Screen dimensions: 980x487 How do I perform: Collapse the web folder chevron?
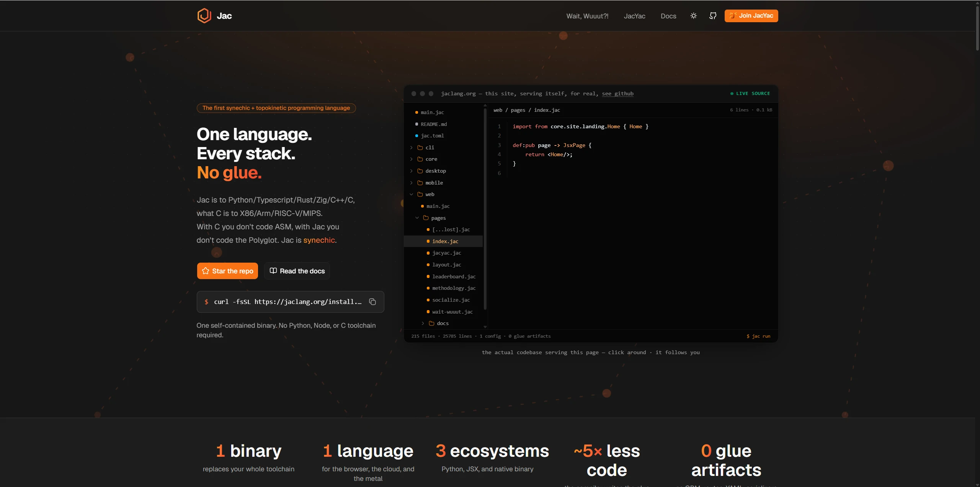pos(412,194)
